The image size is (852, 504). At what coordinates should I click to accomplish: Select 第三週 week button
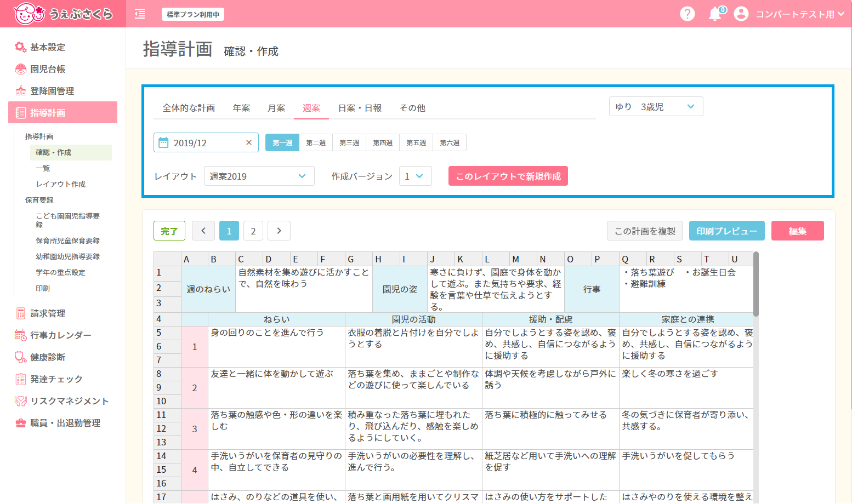(349, 142)
